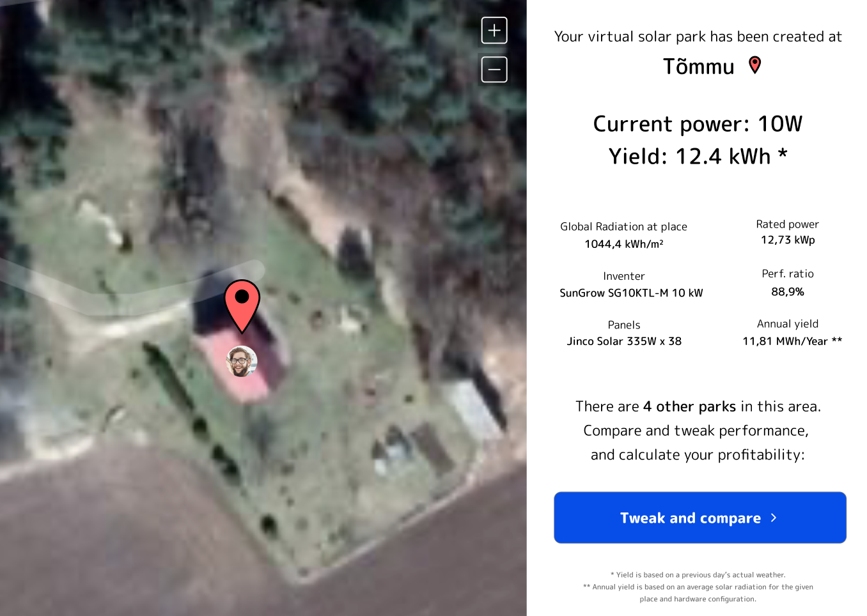Zoom in the map with plus button
The height and width of the screenshot is (616, 867).
pyautogui.click(x=494, y=30)
